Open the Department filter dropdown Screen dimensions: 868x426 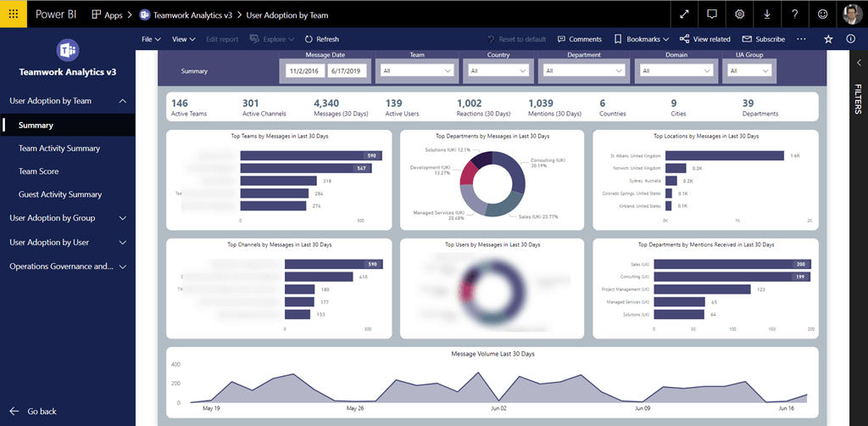pyautogui.click(x=585, y=71)
